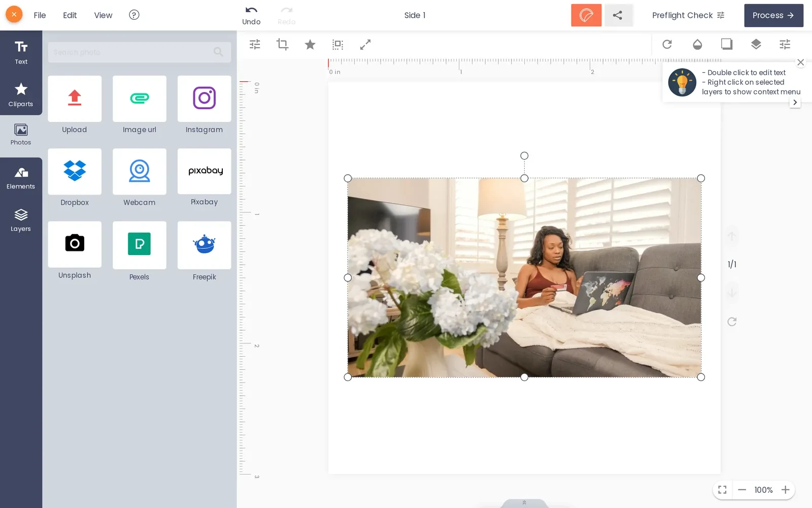Show next tip with chevron arrow
Screen dimensions: 812x508
coord(795,102)
